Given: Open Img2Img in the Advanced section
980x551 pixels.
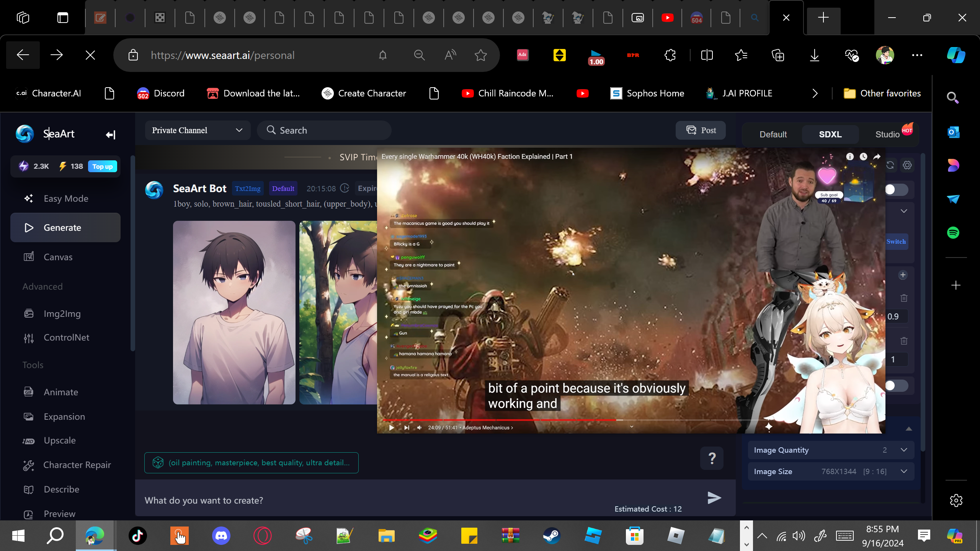Looking at the screenshot, I should coord(65,314).
